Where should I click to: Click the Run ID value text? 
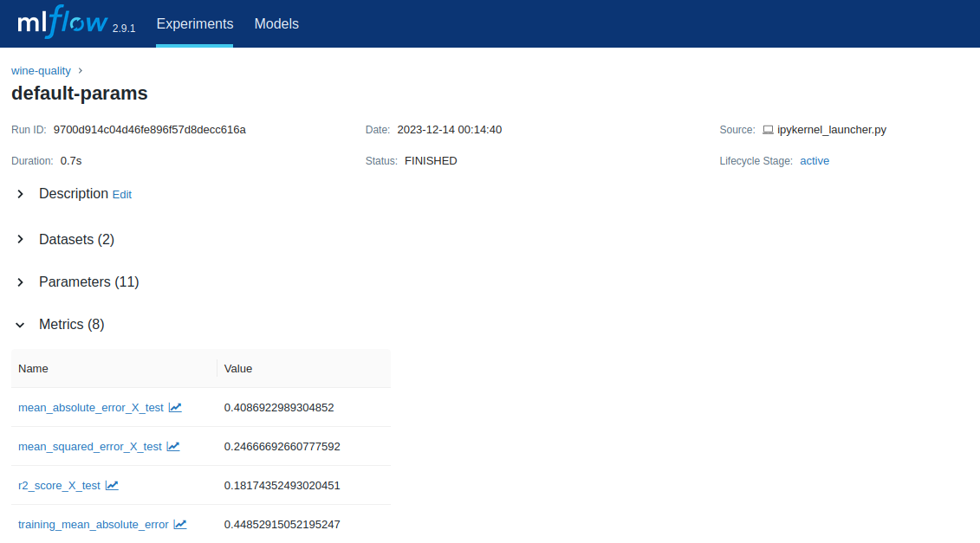pyautogui.click(x=149, y=130)
